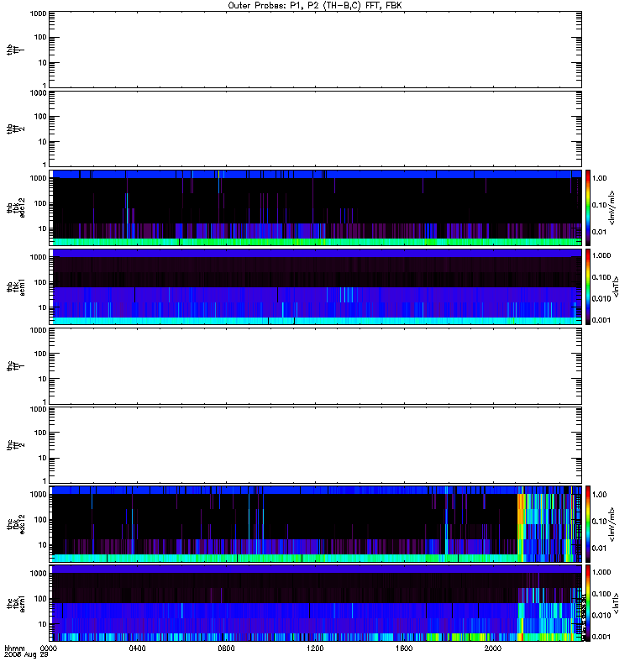This screenshot has height=672, width=630.
Task: Click the '1000' y-tick of the topmost thb panel
Action: coord(39,13)
